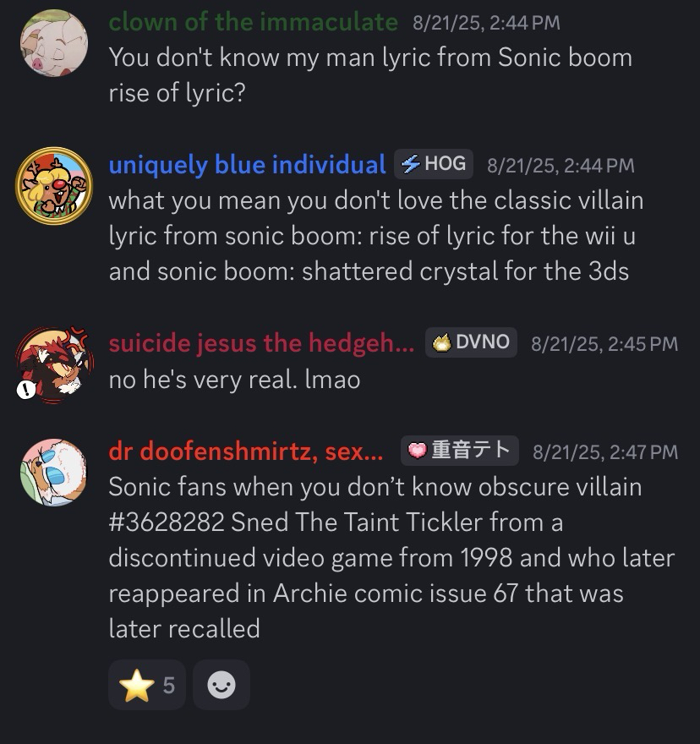The height and width of the screenshot is (744, 700).
Task: Click the "no he's very real. lmao" message
Action: [x=234, y=380]
